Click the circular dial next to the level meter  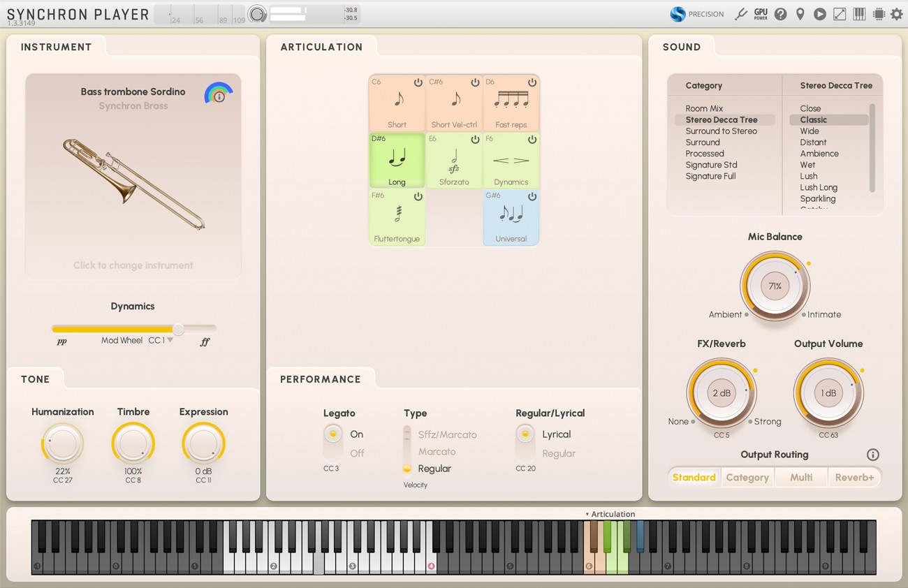(258, 14)
